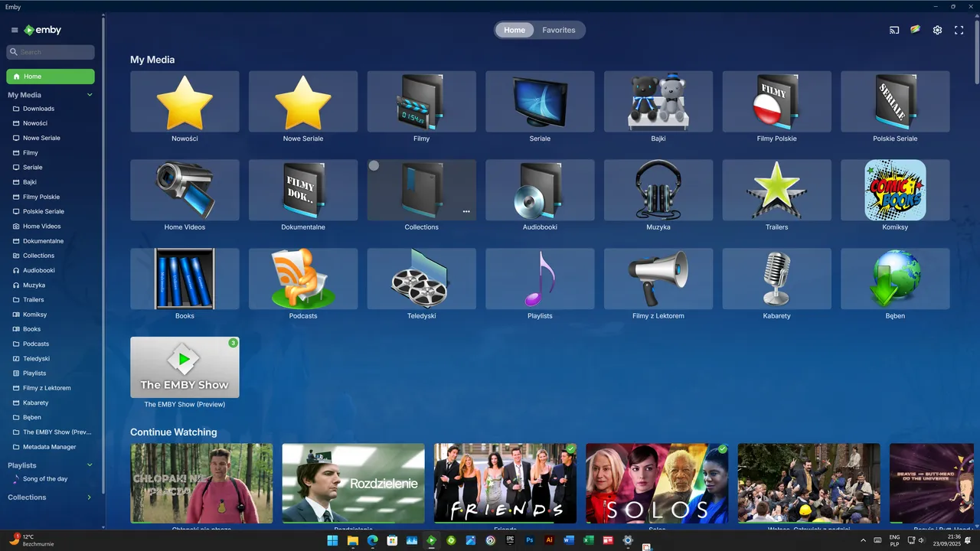Open the Seriale monitor tile
The width and height of the screenshot is (980, 551).
(540, 102)
